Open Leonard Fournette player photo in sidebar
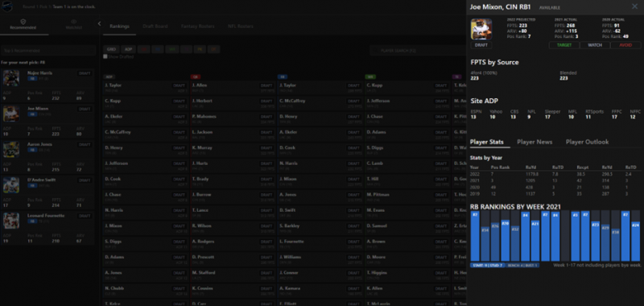The width and height of the screenshot is (644, 306). tap(11, 221)
